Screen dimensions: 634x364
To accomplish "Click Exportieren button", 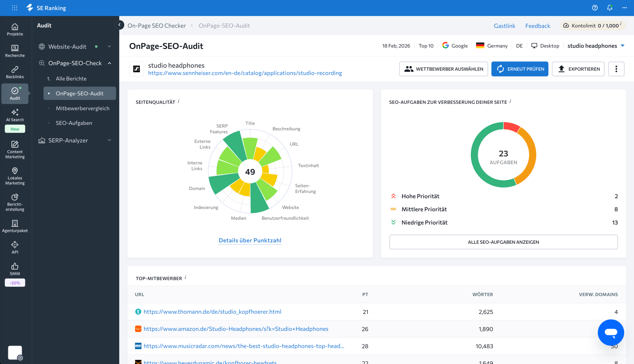I will [x=578, y=69].
